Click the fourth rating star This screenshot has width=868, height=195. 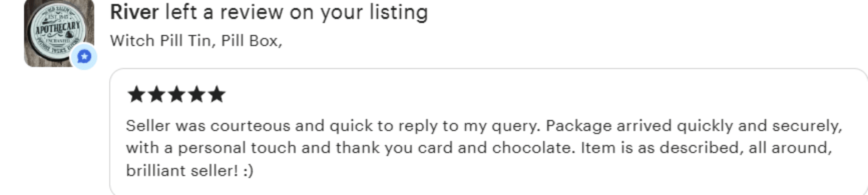pos(197,94)
